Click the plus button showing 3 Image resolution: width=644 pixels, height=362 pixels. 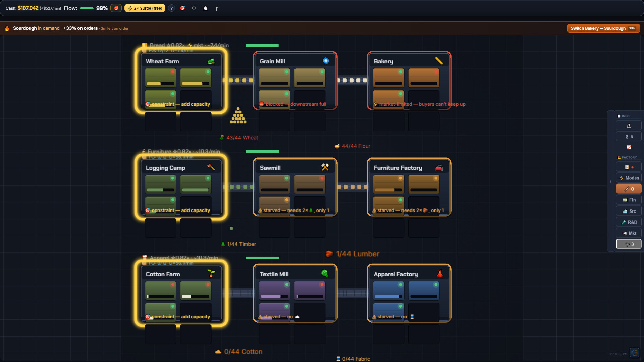(x=629, y=244)
